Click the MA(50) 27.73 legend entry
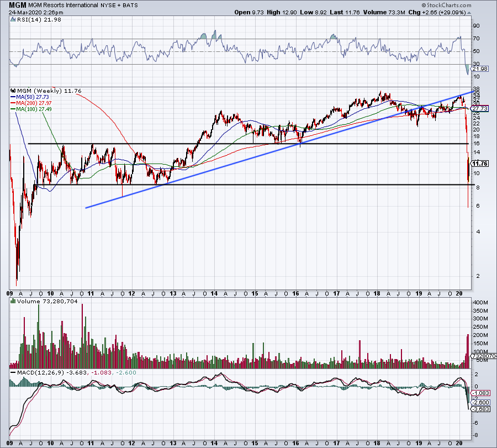The width and height of the screenshot is (497, 448). pyautogui.click(x=33, y=97)
